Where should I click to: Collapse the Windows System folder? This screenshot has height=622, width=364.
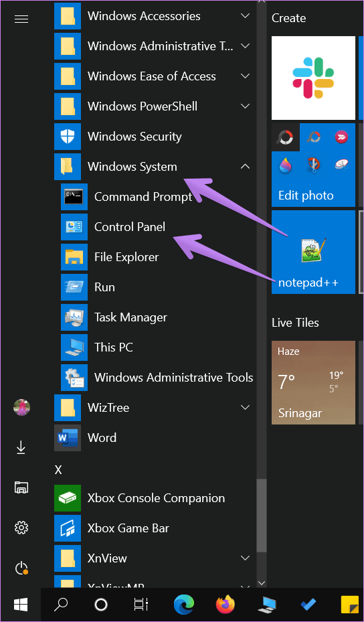point(155,167)
